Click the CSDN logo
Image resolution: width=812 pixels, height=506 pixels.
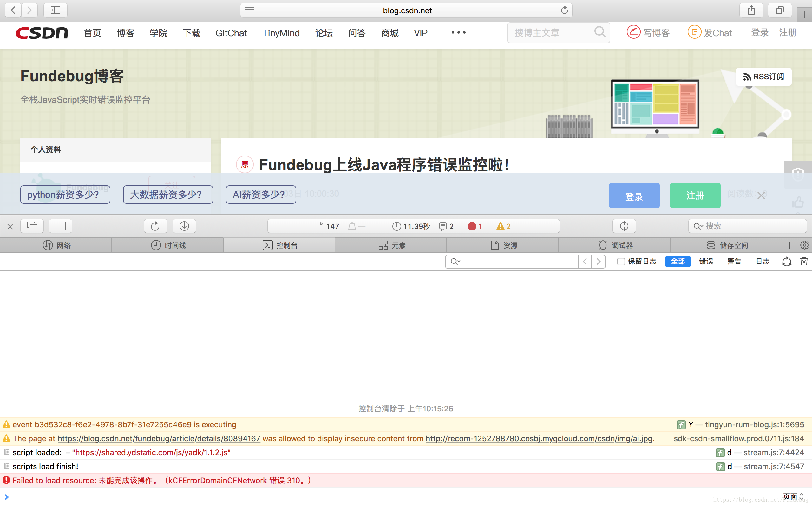click(42, 33)
